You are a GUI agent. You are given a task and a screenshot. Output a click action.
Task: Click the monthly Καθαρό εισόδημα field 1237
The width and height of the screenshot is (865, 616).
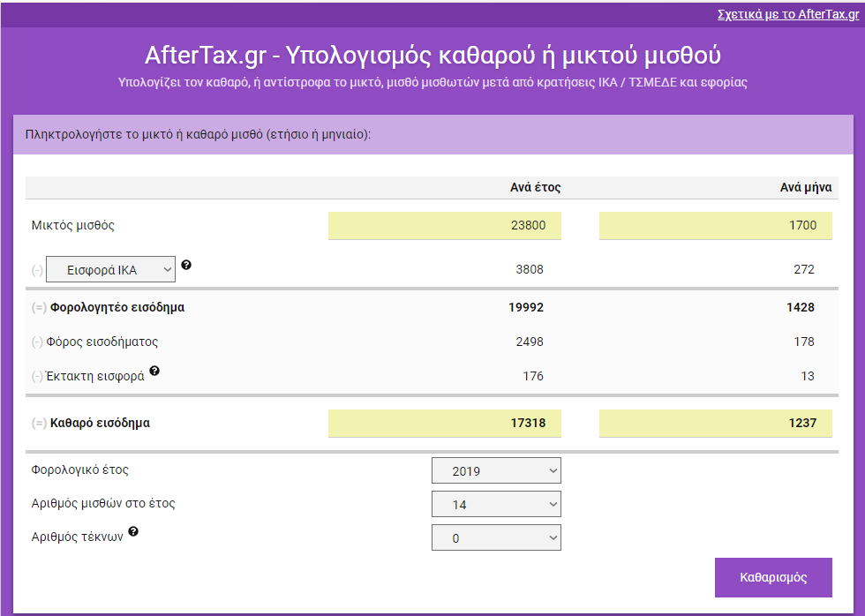coord(716,423)
